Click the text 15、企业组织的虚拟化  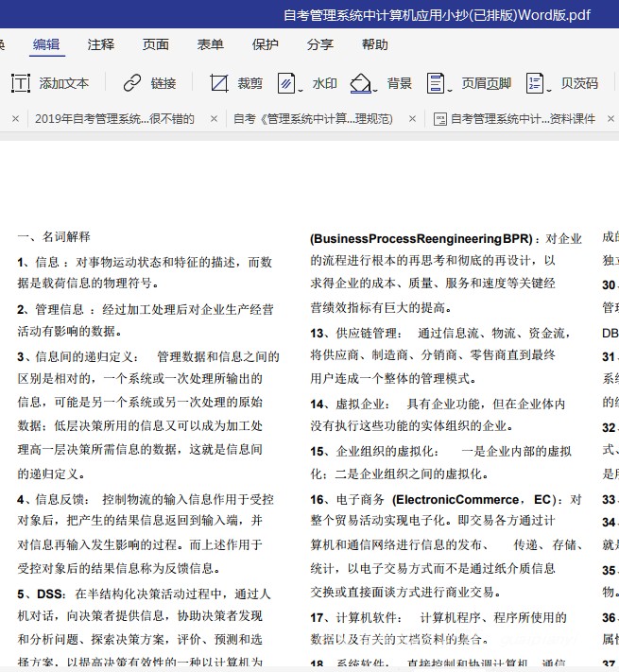point(375,451)
